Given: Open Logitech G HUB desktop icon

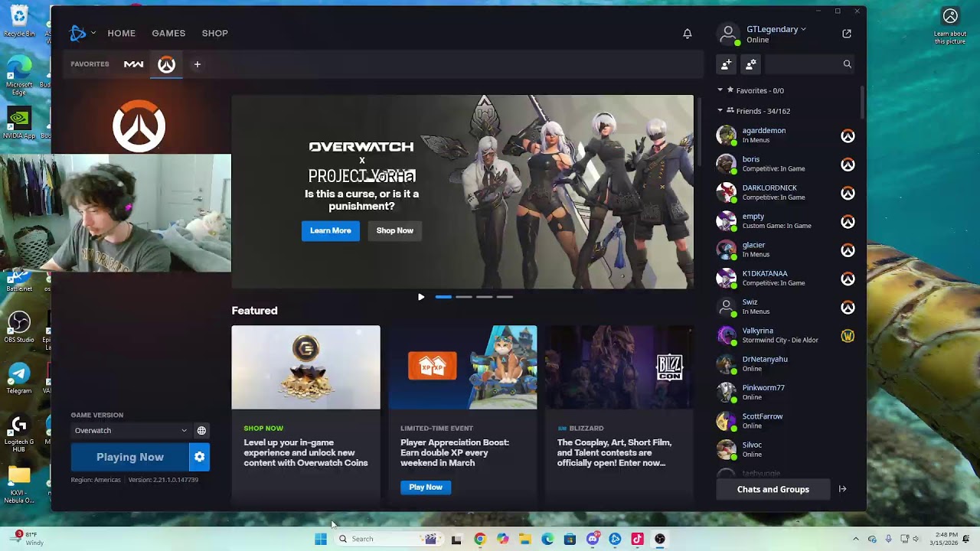Looking at the screenshot, I should coord(18,432).
